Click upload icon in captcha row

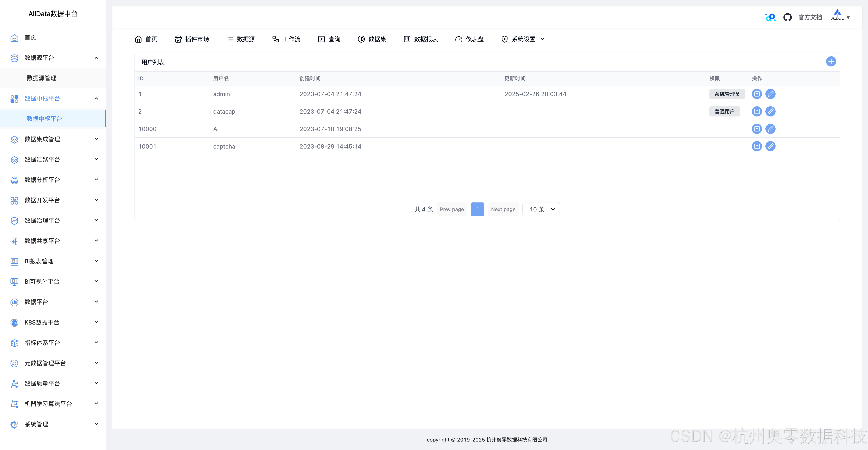click(x=756, y=146)
